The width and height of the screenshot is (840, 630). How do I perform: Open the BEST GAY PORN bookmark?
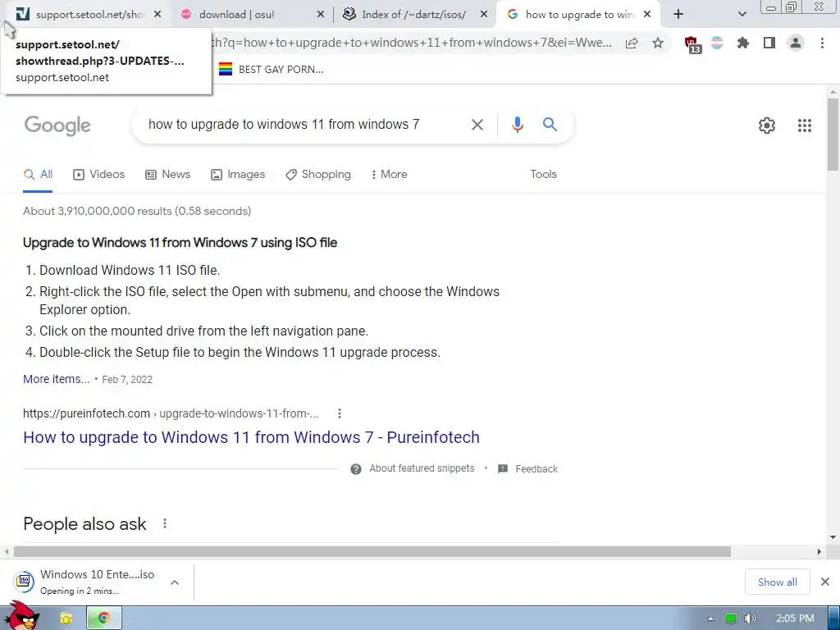tap(271, 69)
